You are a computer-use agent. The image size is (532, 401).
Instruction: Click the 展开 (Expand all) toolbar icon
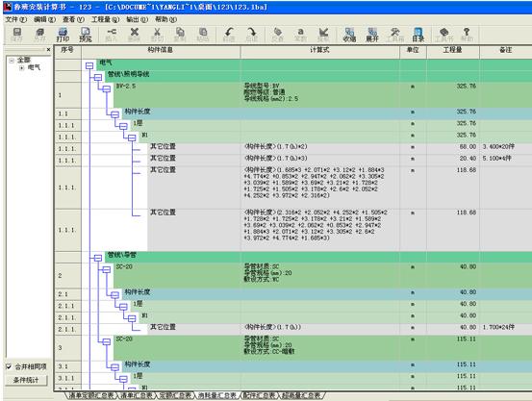pos(372,35)
